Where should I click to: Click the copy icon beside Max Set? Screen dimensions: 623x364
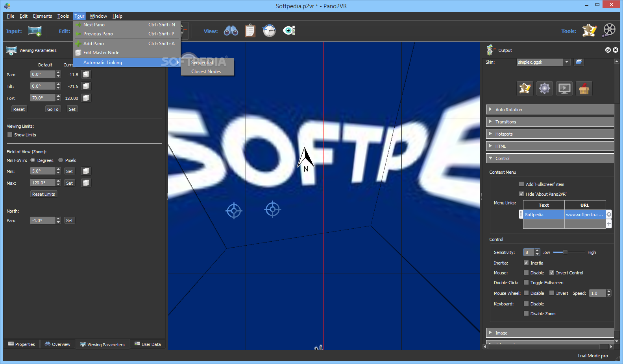coord(86,183)
